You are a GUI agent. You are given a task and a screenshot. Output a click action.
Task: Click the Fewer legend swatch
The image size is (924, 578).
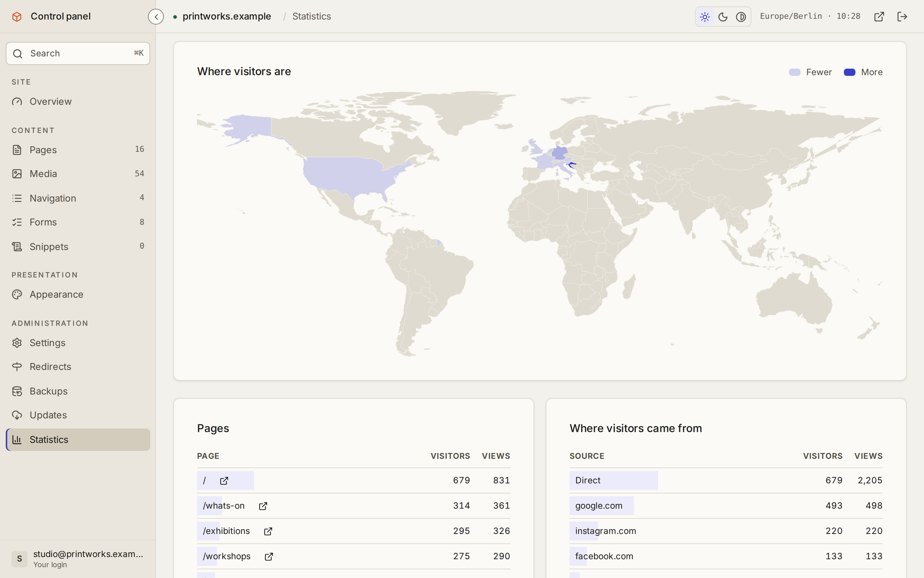click(x=795, y=72)
